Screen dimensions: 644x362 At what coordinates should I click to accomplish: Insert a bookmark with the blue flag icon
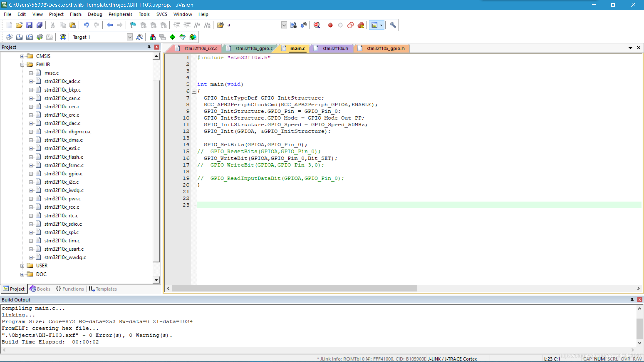pos(133,25)
